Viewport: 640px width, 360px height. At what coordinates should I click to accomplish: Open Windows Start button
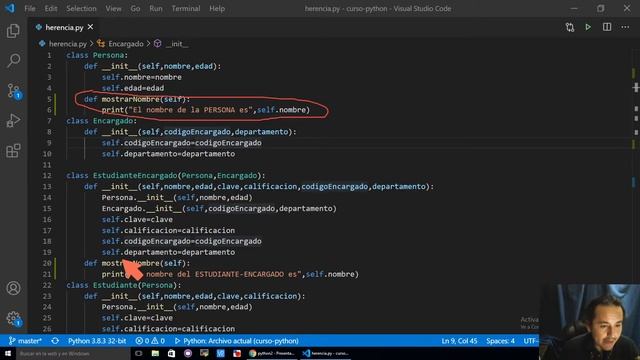point(8,353)
